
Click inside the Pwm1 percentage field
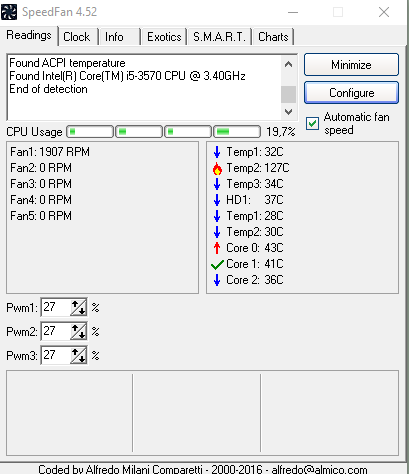click(56, 307)
